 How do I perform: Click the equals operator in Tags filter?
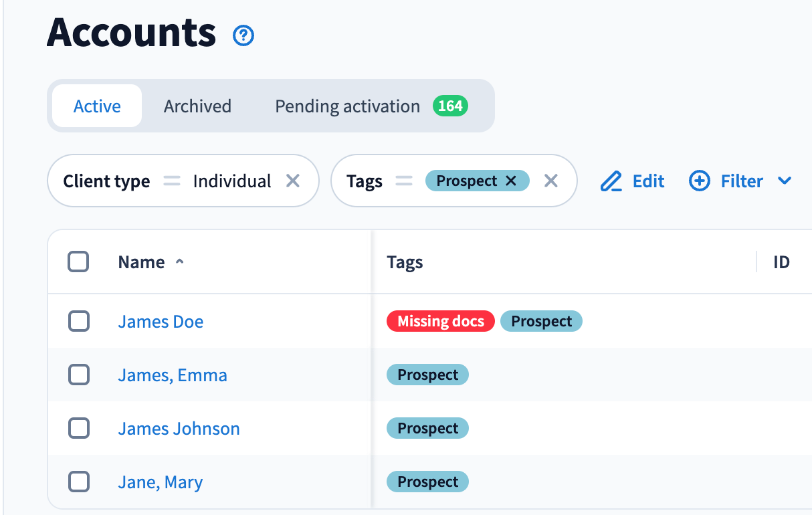pyautogui.click(x=403, y=181)
